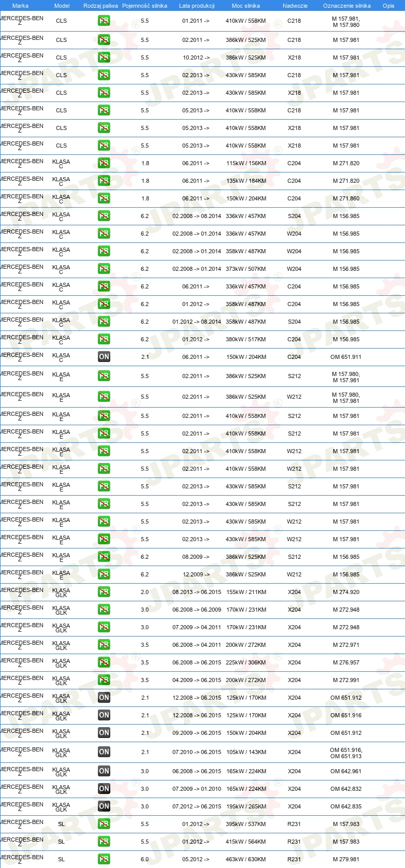
Task: Click the petrol icon in the CLS 10.2012 row
Action: tap(104, 57)
